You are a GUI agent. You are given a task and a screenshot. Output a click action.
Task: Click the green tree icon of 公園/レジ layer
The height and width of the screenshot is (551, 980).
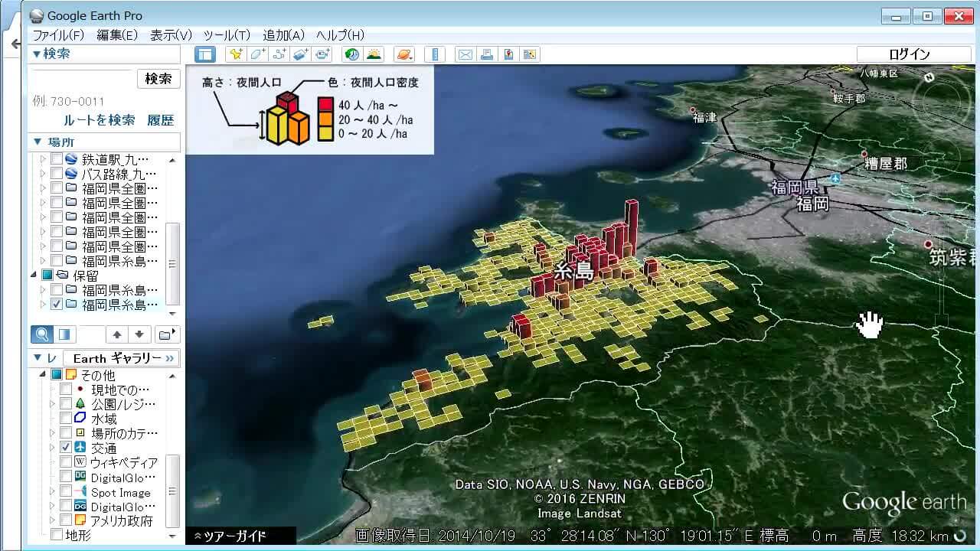coord(80,404)
